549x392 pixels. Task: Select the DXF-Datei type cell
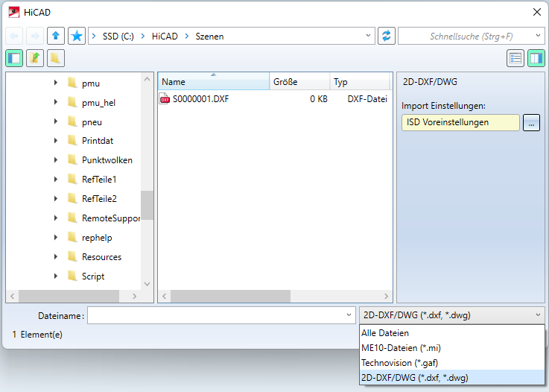click(x=367, y=99)
